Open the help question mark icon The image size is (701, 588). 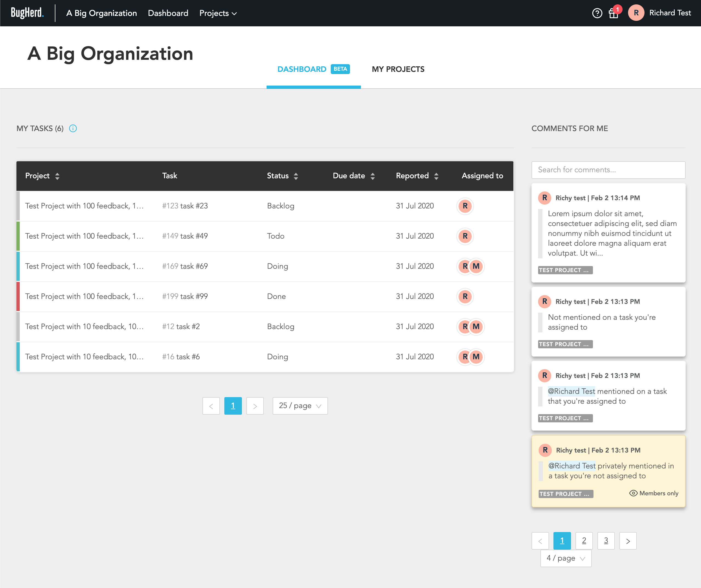coord(597,13)
